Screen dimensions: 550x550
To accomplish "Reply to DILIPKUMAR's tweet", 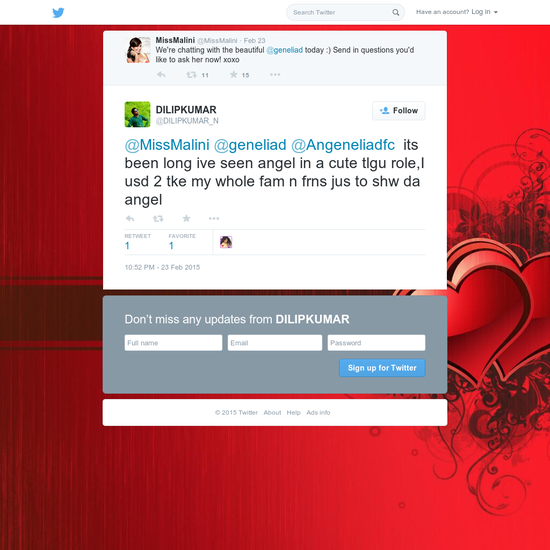I will pos(130,219).
